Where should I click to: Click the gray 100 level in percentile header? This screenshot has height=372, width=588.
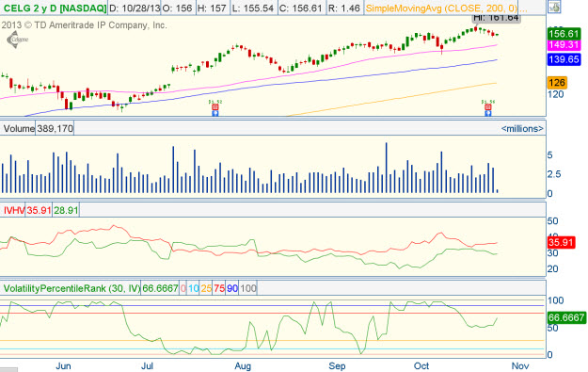[x=247, y=288]
